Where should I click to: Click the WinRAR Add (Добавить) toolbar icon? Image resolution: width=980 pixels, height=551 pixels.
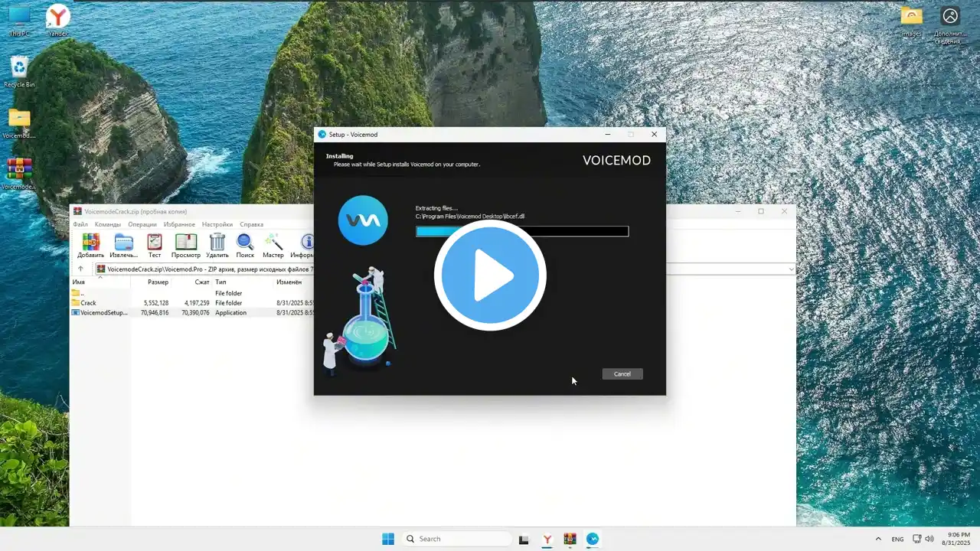90,244
